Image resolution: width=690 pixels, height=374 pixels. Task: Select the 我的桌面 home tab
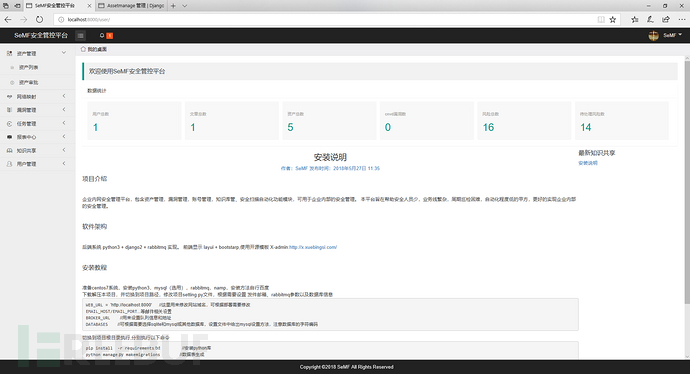[x=94, y=49]
